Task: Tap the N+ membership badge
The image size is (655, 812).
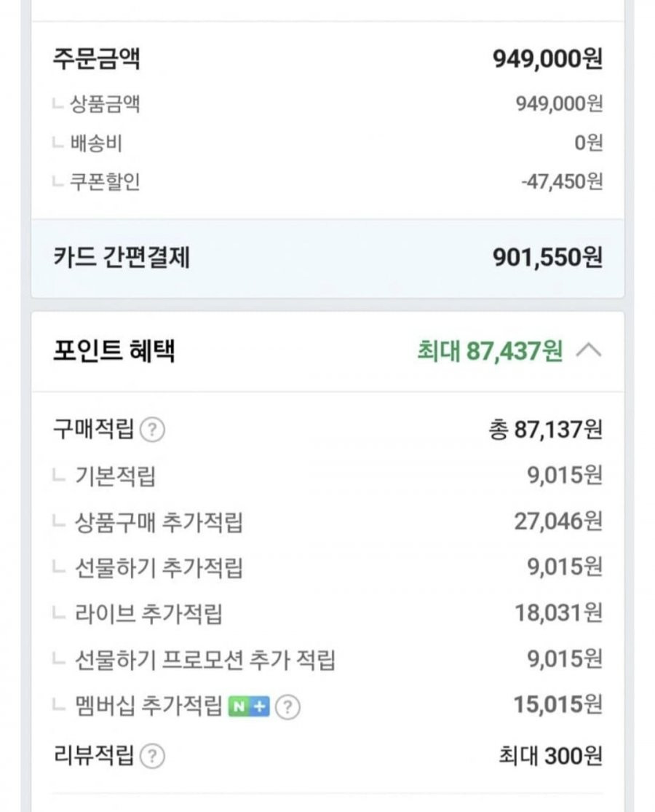Action: click(250, 706)
